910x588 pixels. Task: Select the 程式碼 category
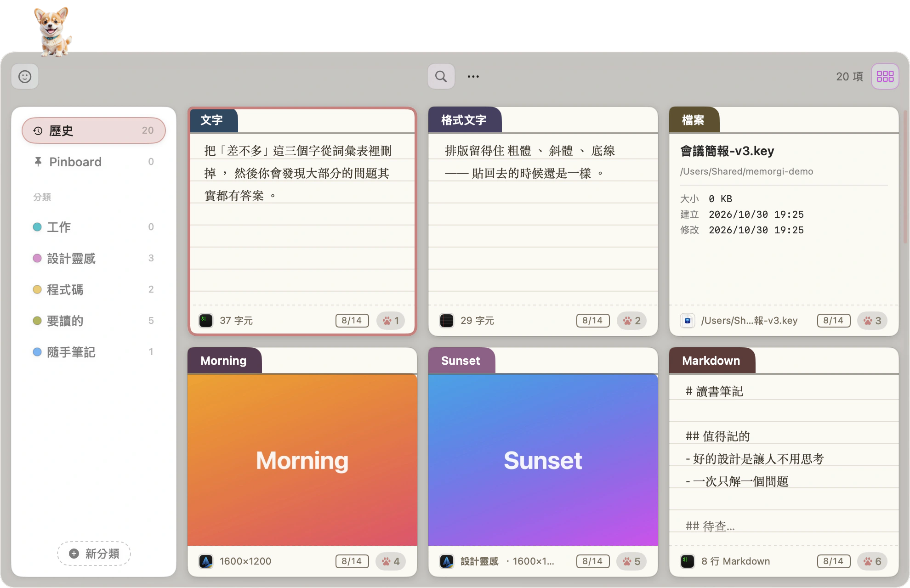pos(94,289)
